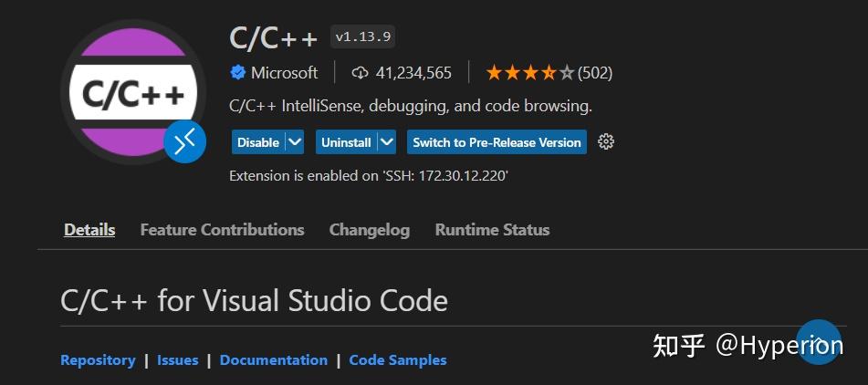Click the download count cloud icon
Viewport: 868px width, 385px height.
(360, 72)
